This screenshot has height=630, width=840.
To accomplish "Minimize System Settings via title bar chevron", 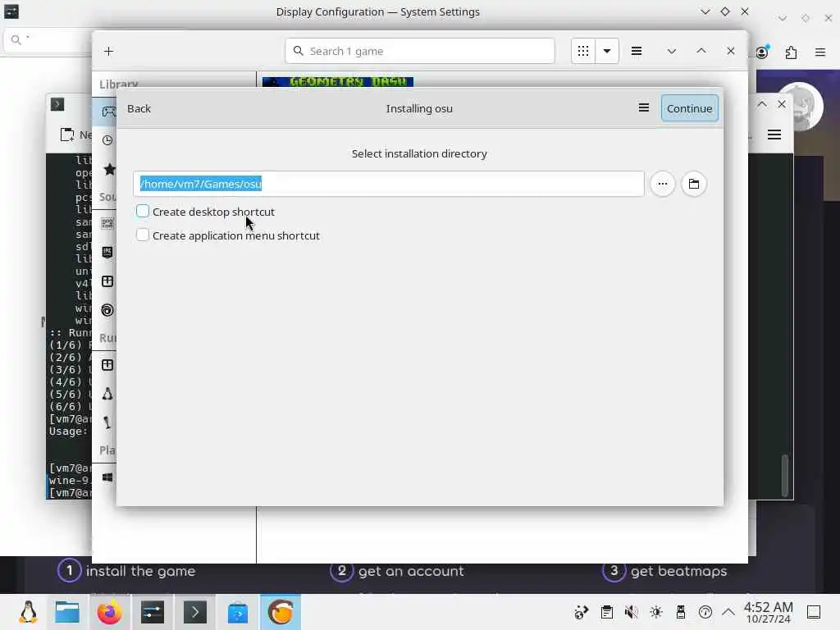I will pos(705,11).
